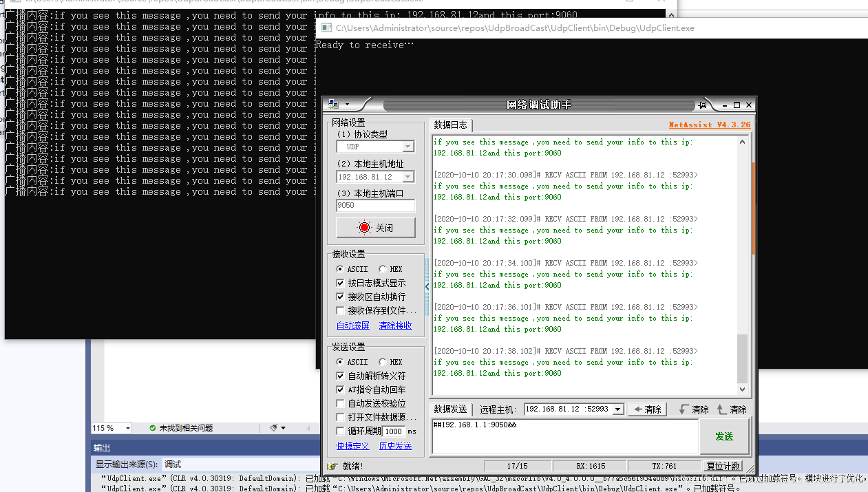Collapse the left settings panel arrow
The height and width of the screenshot is (492, 868).
(427, 287)
